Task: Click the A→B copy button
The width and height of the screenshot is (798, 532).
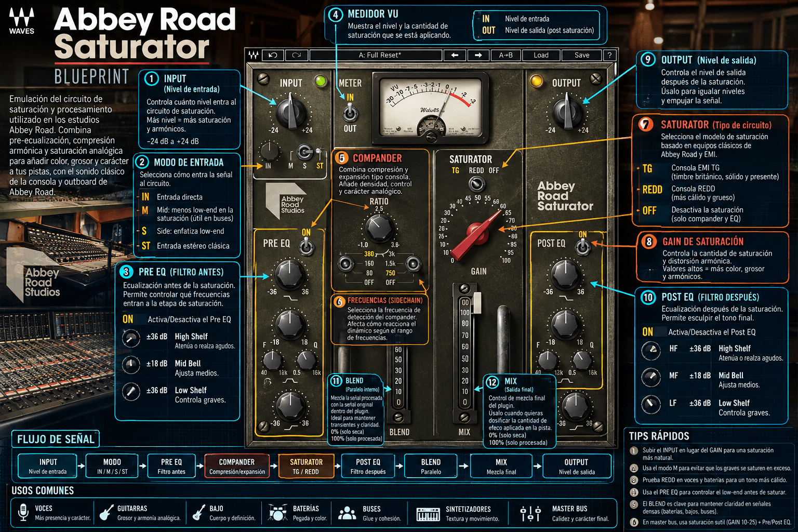Action: point(506,55)
